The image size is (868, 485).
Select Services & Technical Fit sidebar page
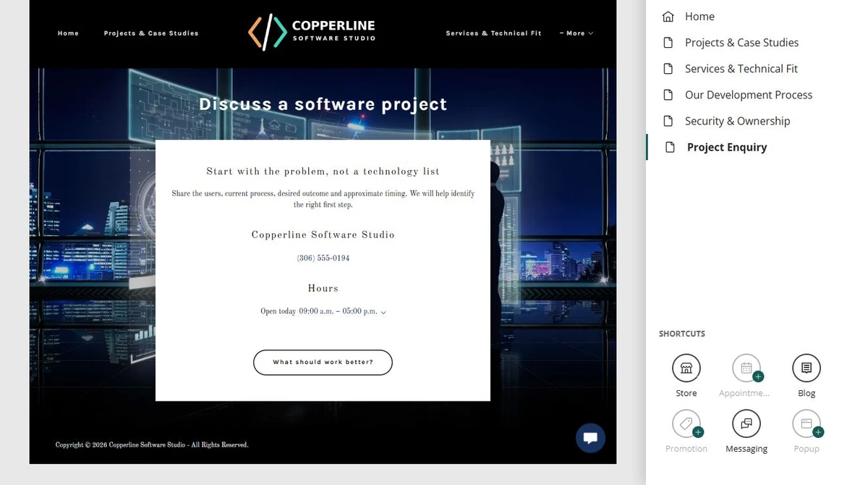tap(741, 69)
